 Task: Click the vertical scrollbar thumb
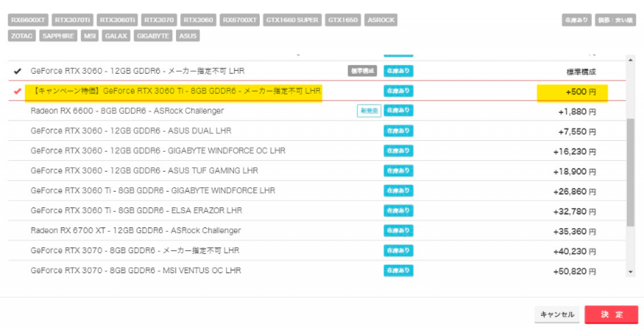pyautogui.click(x=631, y=172)
